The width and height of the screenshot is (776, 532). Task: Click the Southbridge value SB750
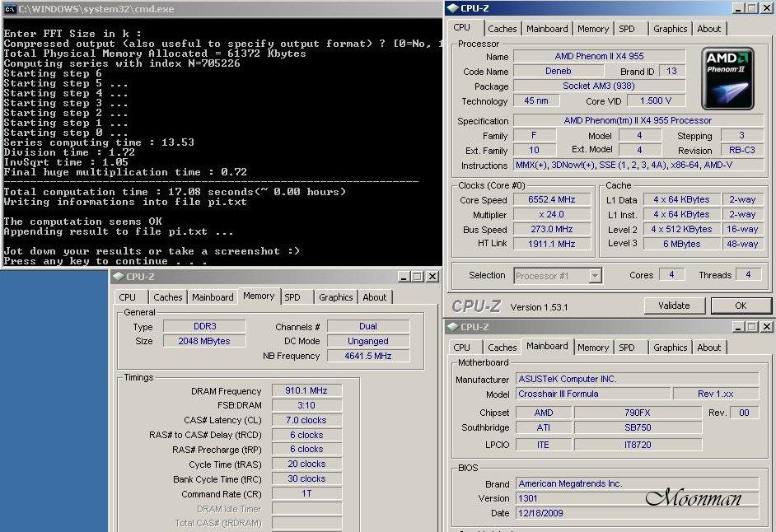pyautogui.click(x=638, y=427)
